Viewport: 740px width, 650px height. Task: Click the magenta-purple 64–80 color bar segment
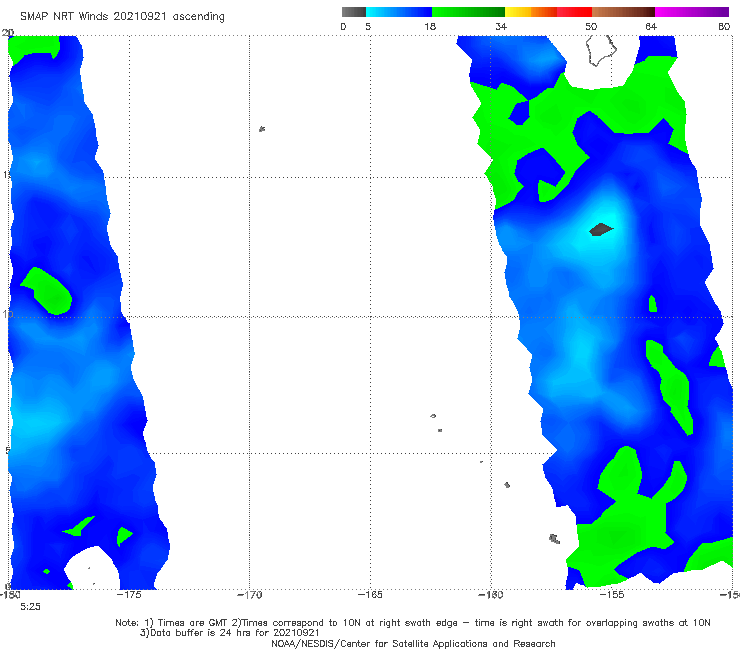[692, 12]
